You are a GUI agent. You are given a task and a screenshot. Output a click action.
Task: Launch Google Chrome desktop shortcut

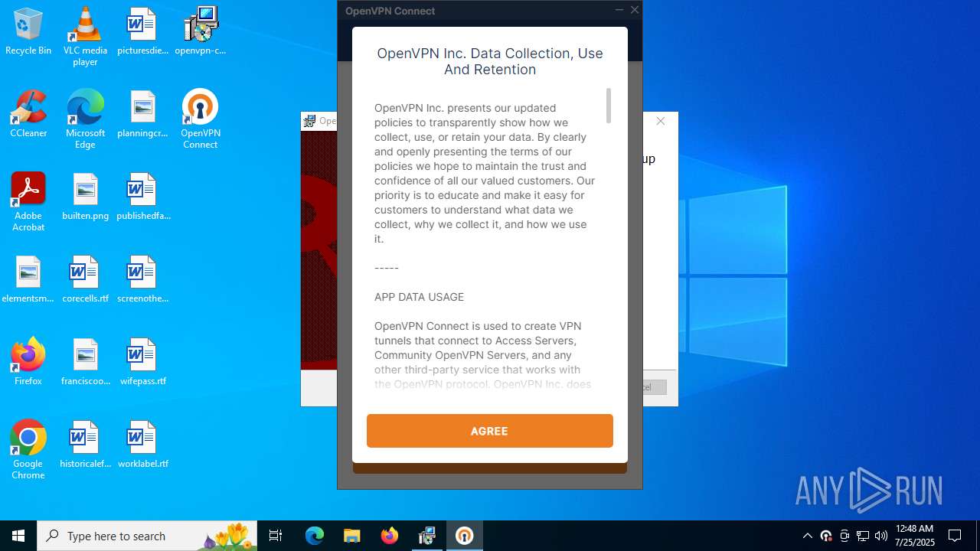pyautogui.click(x=28, y=449)
